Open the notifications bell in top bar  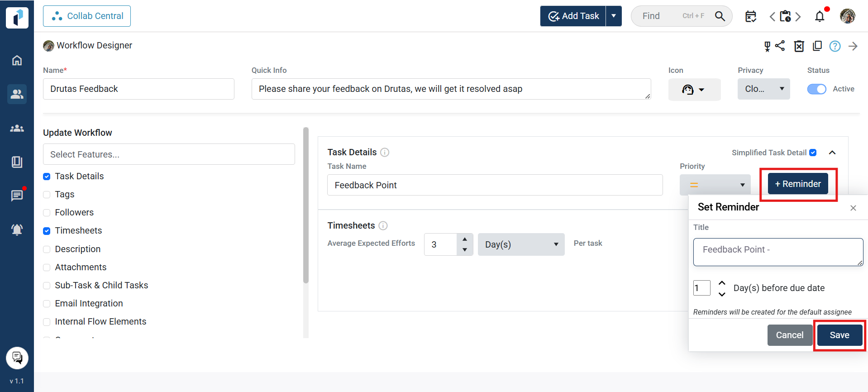click(x=820, y=17)
